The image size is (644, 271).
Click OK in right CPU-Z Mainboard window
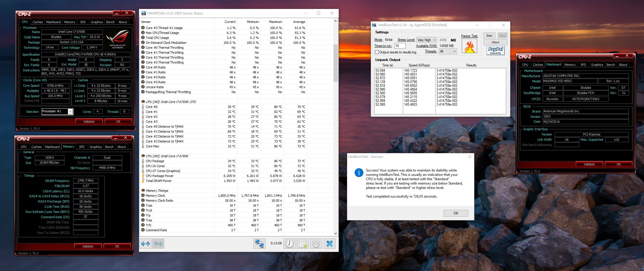point(618,164)
